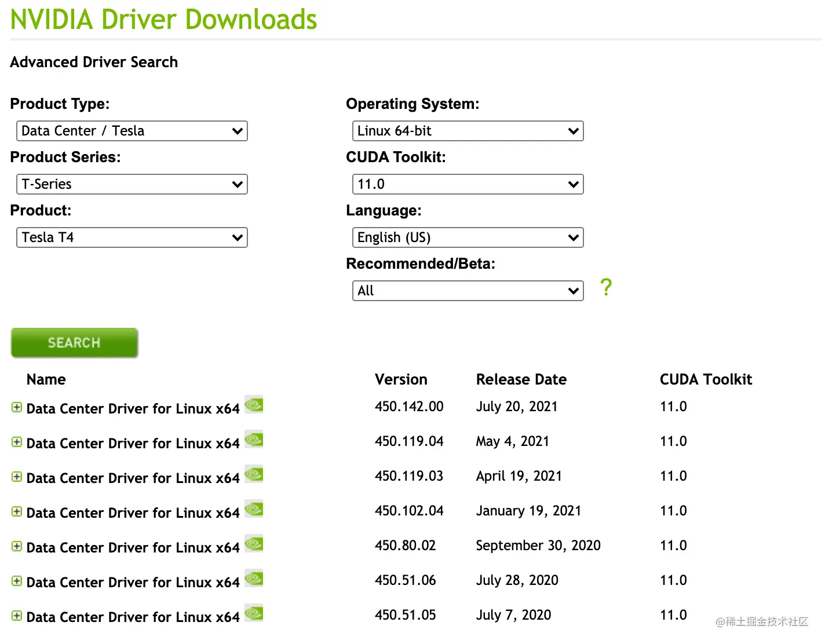Click version number 450.142.00
825x644 pixels.
[x=409, y=407]
